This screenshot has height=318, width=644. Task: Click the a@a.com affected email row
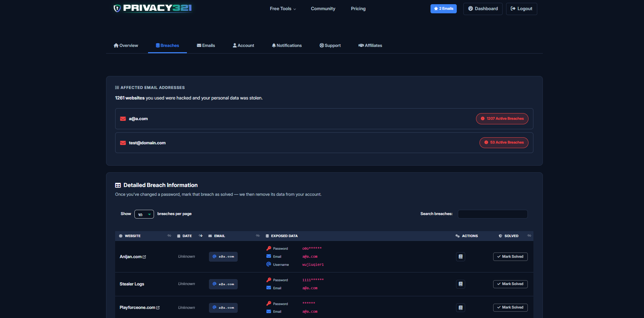(x=324, y=119)
